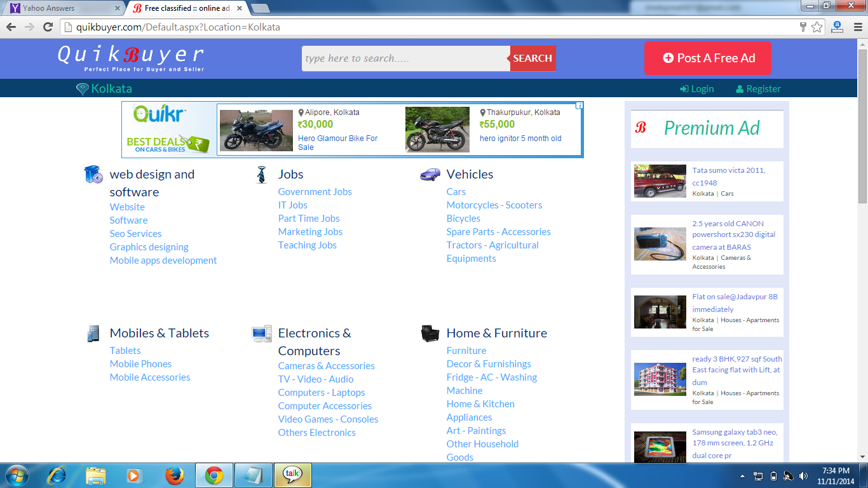Launch Firefox from the taskbar
The width and height of the screenshot is (868, 488).
(x=173, y=475)
